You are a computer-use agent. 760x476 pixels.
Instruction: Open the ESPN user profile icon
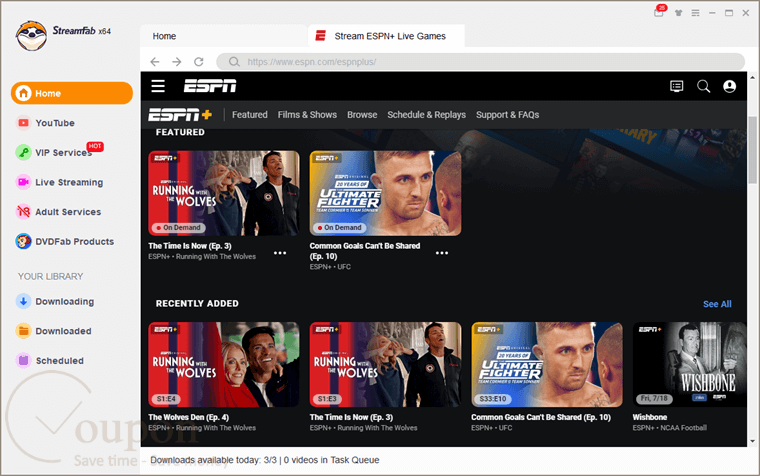point(729,86)
